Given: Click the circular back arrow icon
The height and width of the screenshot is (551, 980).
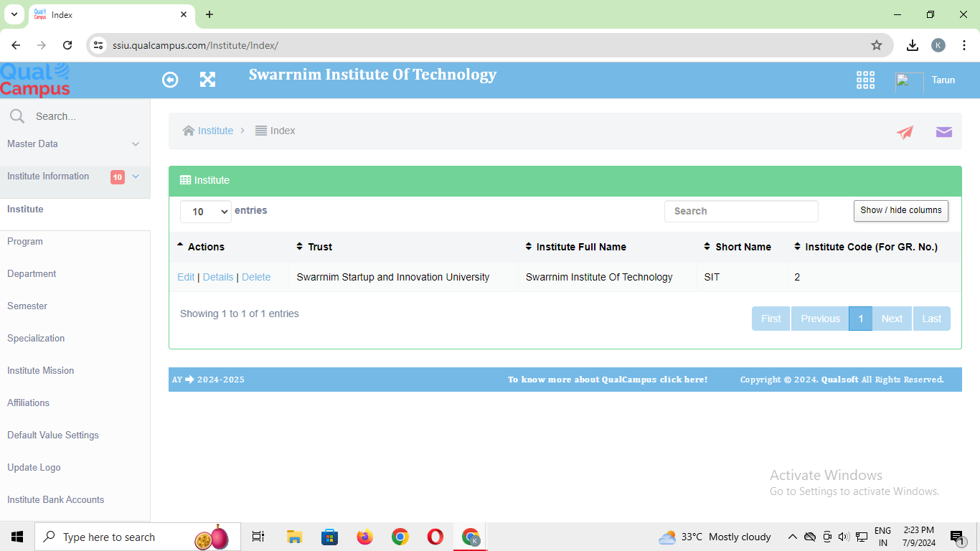Looking at the screenshot, I should (x=170, y=80).
